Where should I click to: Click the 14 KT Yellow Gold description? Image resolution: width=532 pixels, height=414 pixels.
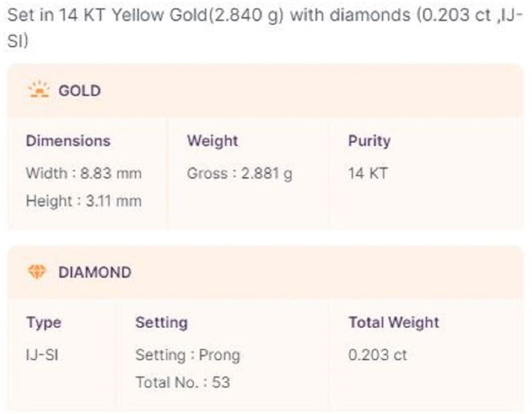[x=132, y=15]
